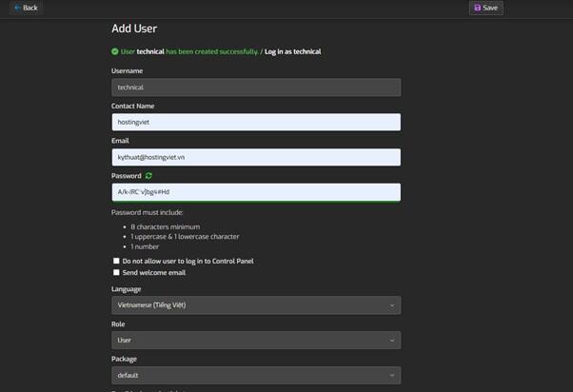573x392 pixels.
Task: Click the 'Add User' page heading
Action: click(134, 29)
